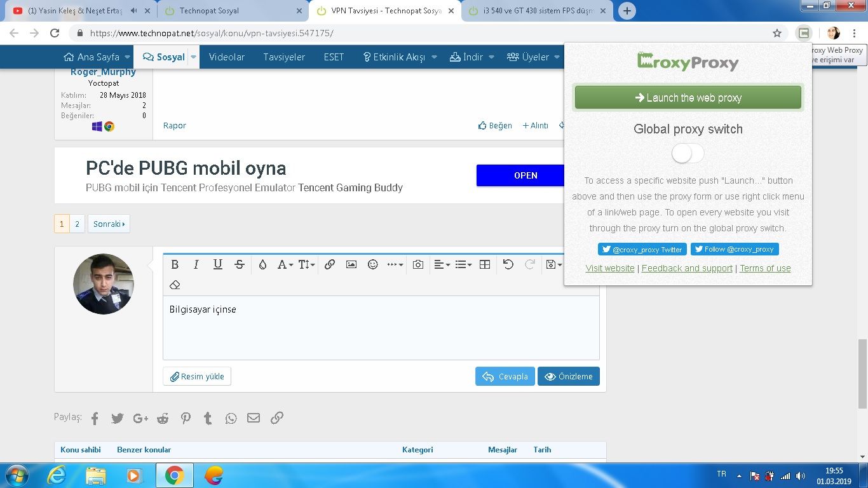Viewport: 868px width, 488px height.
Task: Post the reply with Cevapla
Action: click(505, 376)
